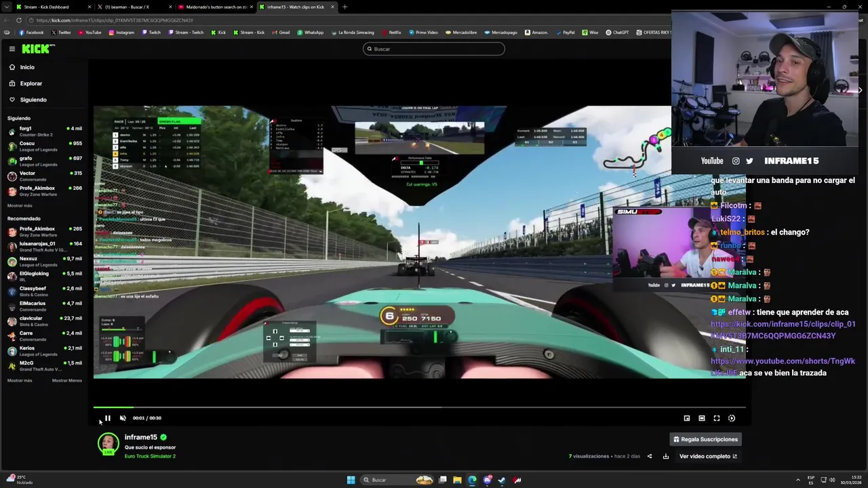Viewport: 868px width, 488px height.
Task: Click the browser address bar URL
Action: [115, 20]
